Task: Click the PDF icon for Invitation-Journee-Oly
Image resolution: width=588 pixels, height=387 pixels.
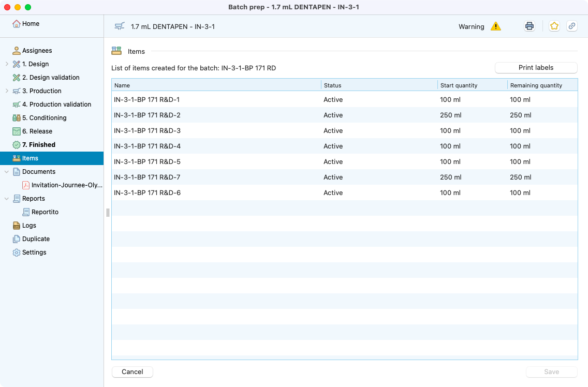Action: coord(26,185)
